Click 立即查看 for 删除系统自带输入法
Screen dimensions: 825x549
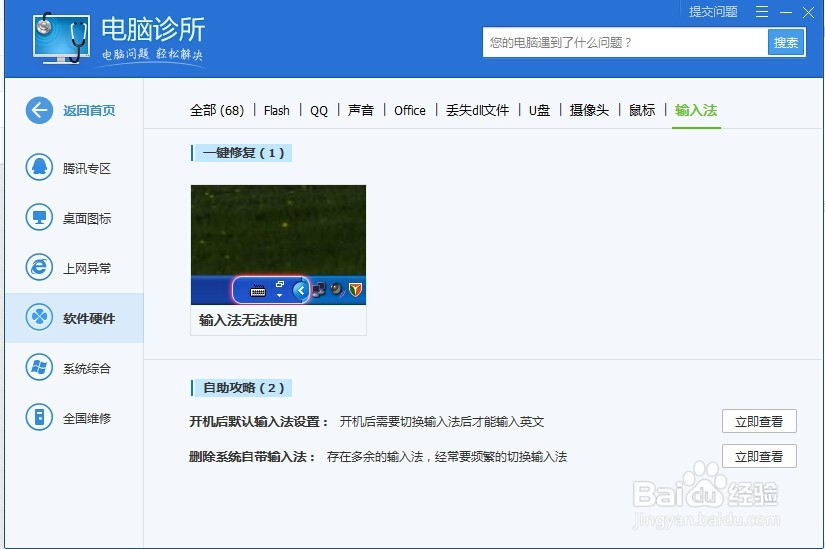click(x=759, y=456)
